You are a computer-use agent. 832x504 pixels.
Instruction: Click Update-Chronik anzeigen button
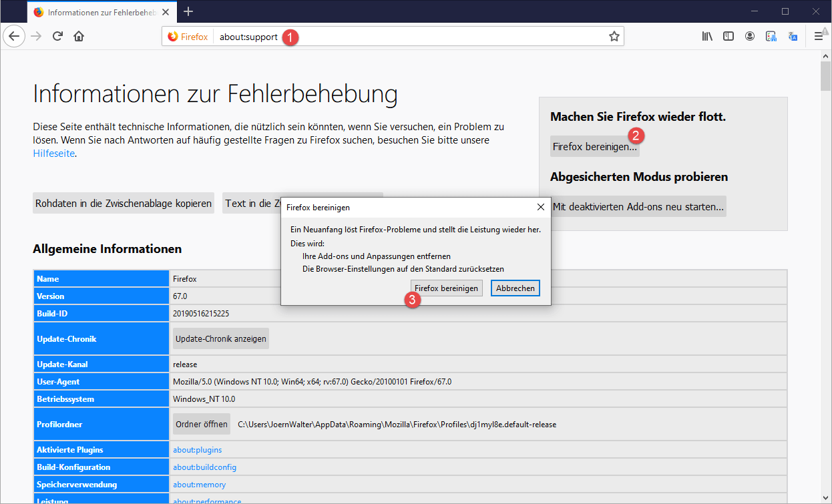[x=220, y=338]
